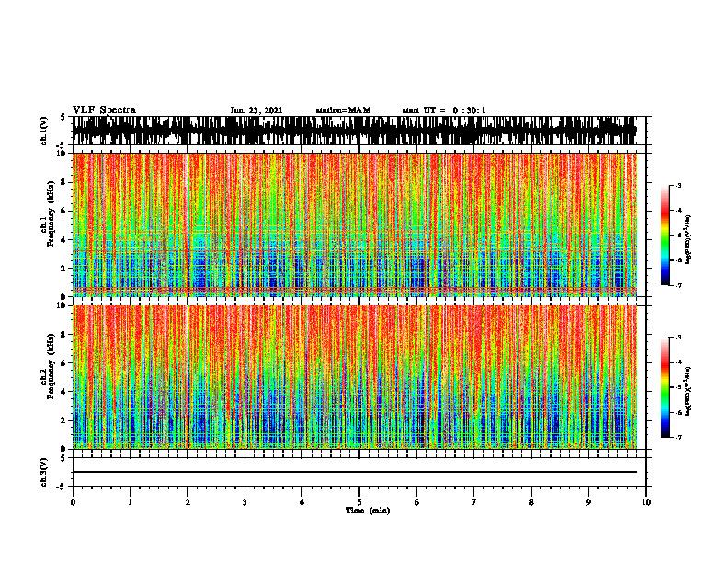This screenshot has height=563, width=728.
Task: Click the ch.2 "Frequency (kHz)" axis label
Action: [x=51, y=366]
